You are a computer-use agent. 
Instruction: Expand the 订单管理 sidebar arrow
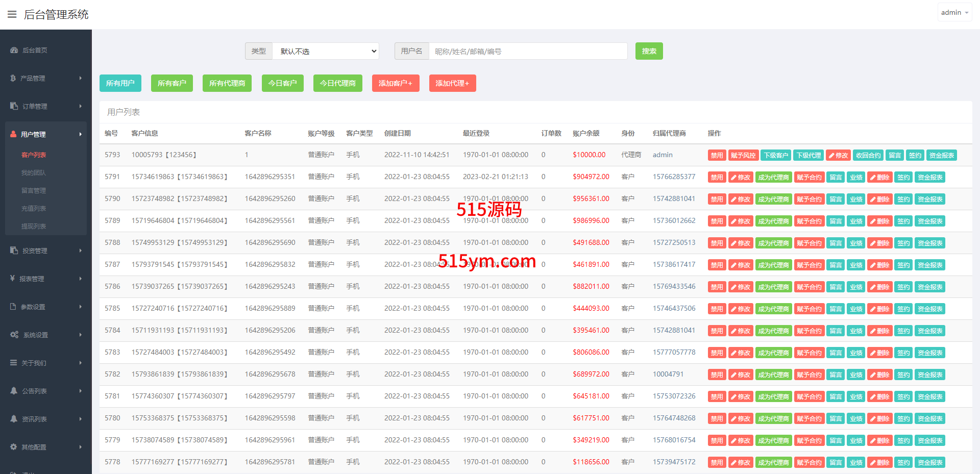(x=80, y=106)
